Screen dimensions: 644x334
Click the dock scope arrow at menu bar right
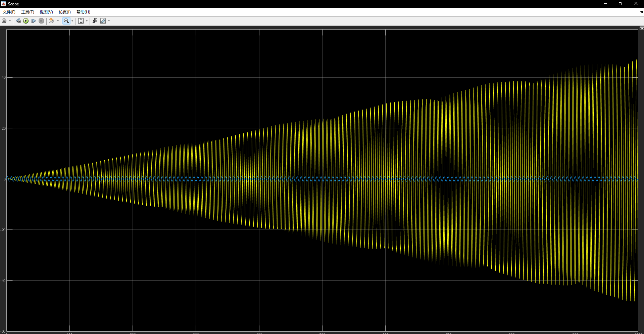click(x=641, y=12)
